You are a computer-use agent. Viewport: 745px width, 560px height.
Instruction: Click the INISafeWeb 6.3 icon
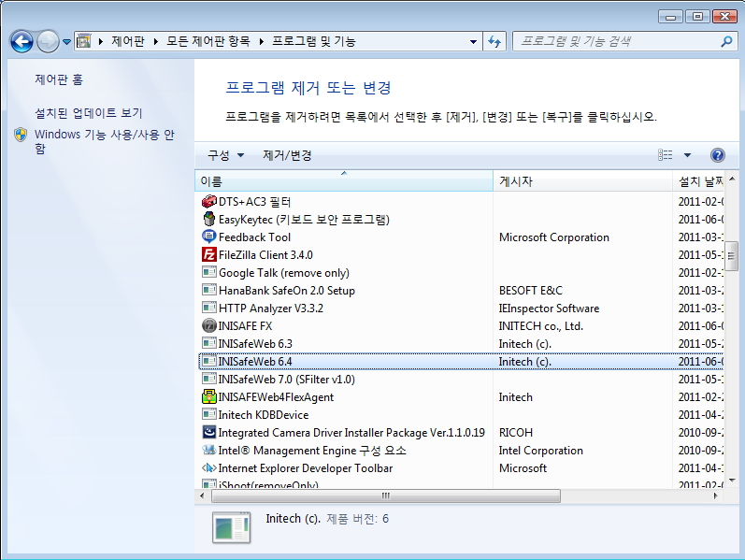coord(208,343)
